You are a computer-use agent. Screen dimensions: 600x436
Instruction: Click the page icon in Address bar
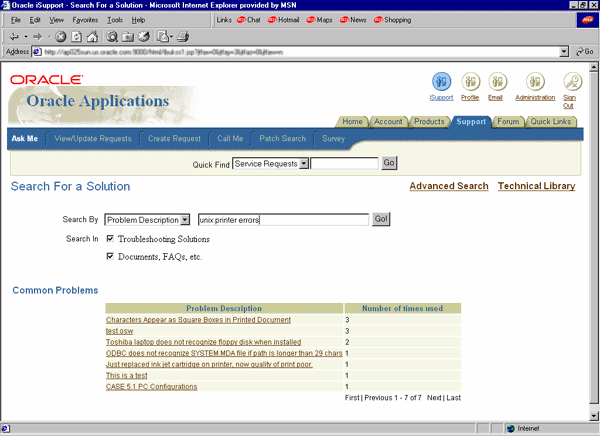[x=36, y=52]
